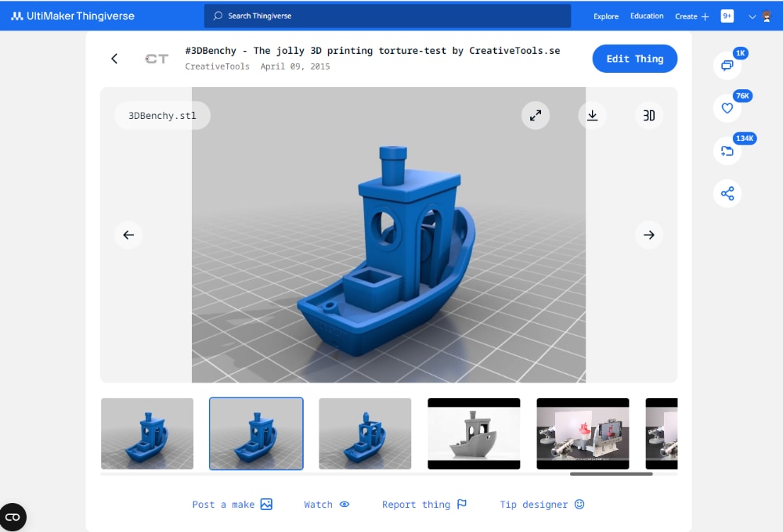Image resolution: width=783 pixels, height=532 pixels.
Task: Open the user avatar profile
Action: pos(767,16)
